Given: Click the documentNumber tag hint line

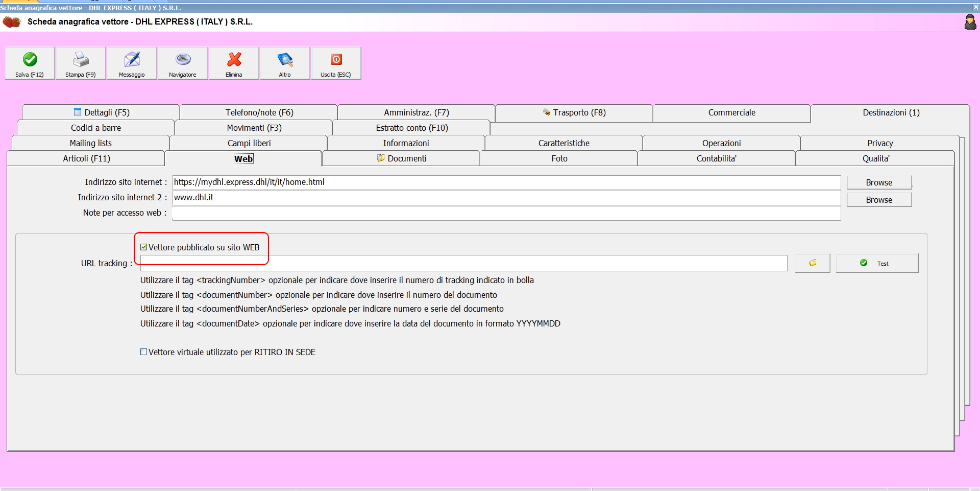Looking at the screenshot, I should 318,295.
